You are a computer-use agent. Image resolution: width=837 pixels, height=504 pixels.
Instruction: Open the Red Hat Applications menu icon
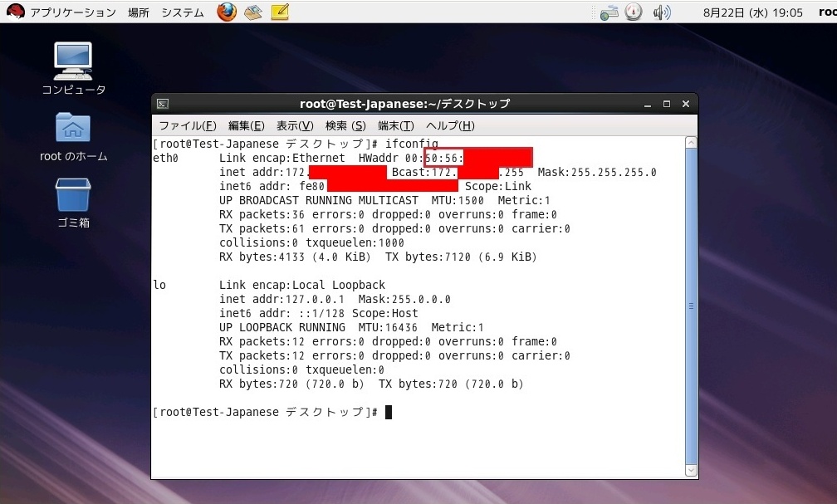tap(16, 12)
